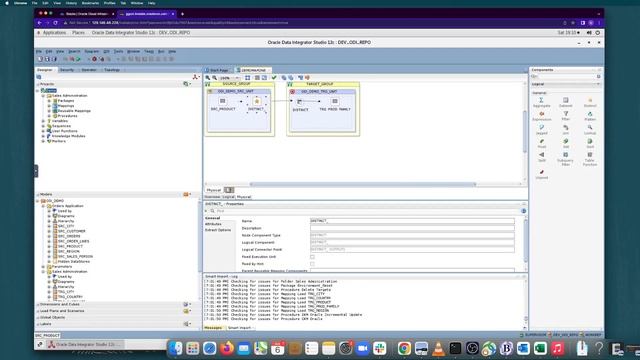Image resolution: width=640 pixels, height=360 pixels.
Task: Expand the Load Plans and Scenarios accordion
Action: click(62, 311)
